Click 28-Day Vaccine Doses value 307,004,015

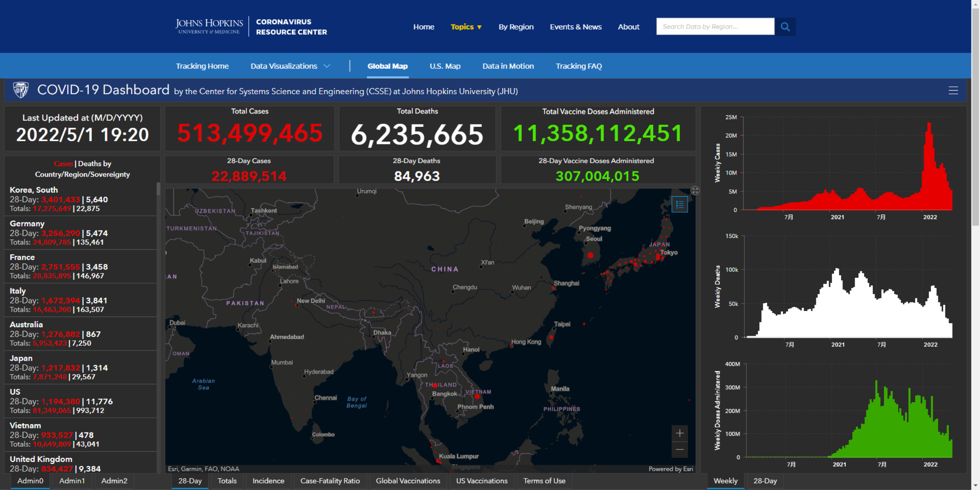point(597,176)
